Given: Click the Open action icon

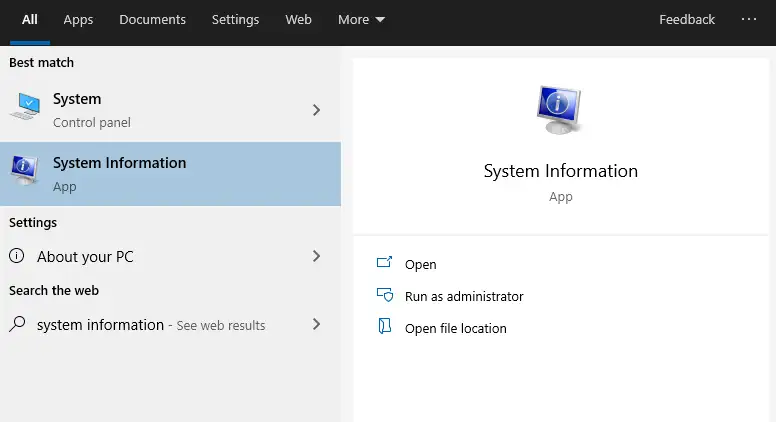Looking at the screenshot, I should pos(385,262).
